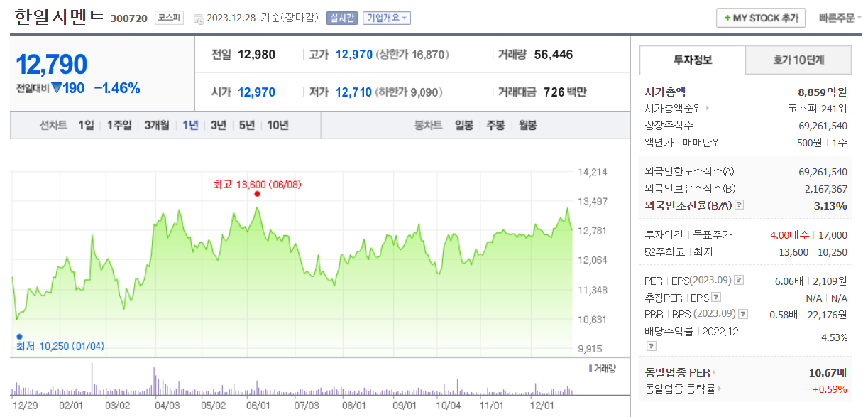Select 1일 line chart period

coord(86,126)
